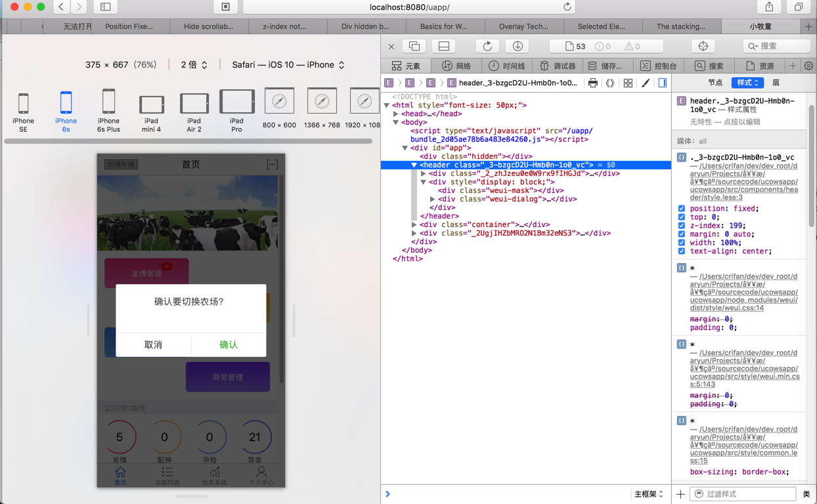Click 取消 to dismiss the dialog
817x504 pixels.
point(153,345)
